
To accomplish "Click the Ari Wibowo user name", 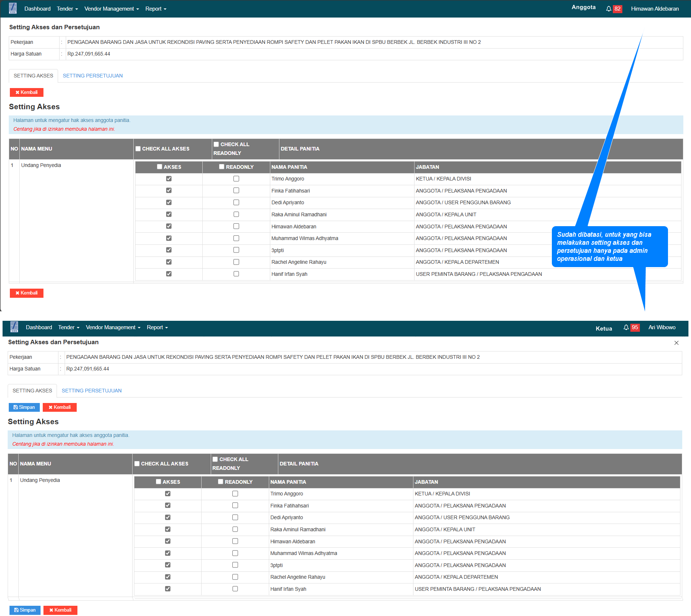I will click(x=661, y=327).
